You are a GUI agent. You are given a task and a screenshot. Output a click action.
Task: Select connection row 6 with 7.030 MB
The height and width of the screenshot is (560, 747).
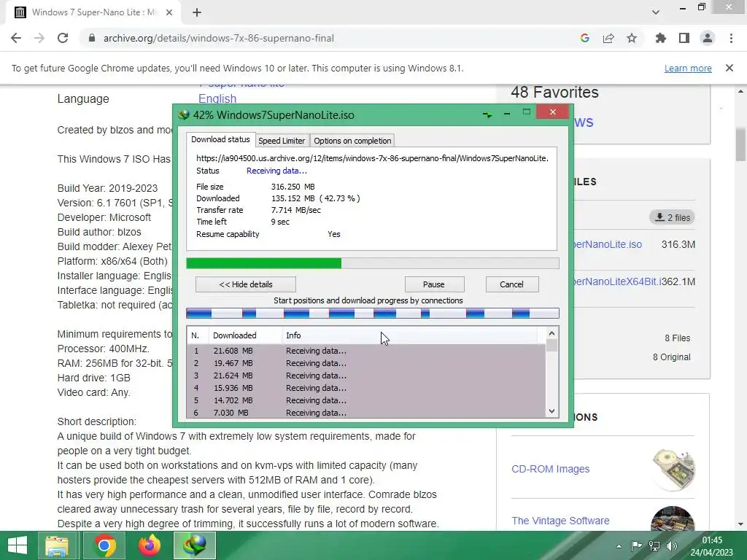366,413
